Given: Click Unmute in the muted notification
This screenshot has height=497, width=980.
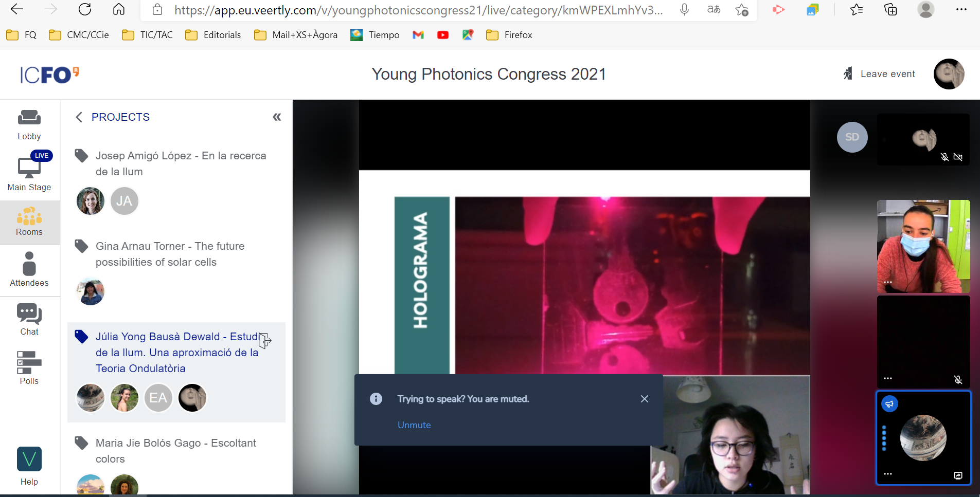Looking at the screenshot, I should point(414,425).
